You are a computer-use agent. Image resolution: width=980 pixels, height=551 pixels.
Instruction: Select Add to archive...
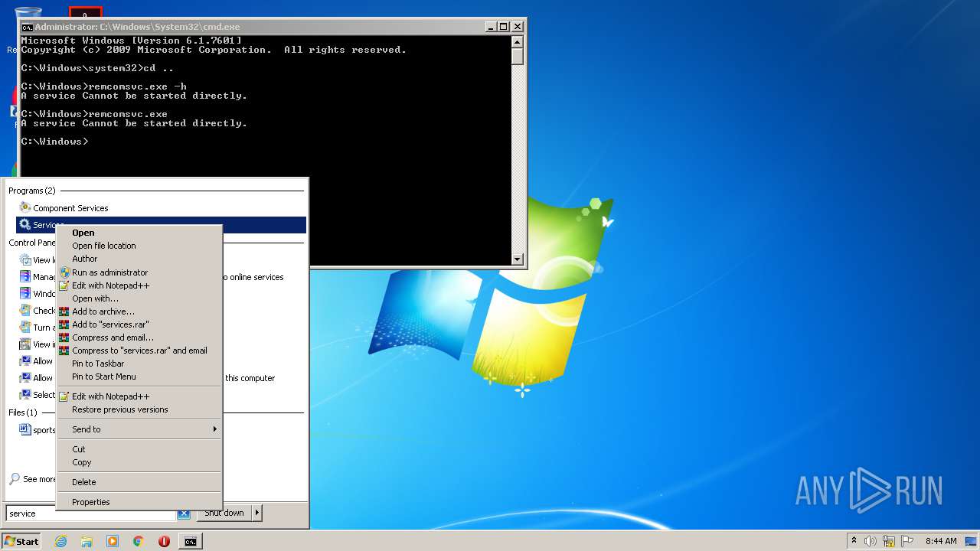click(x=139, y=311)
